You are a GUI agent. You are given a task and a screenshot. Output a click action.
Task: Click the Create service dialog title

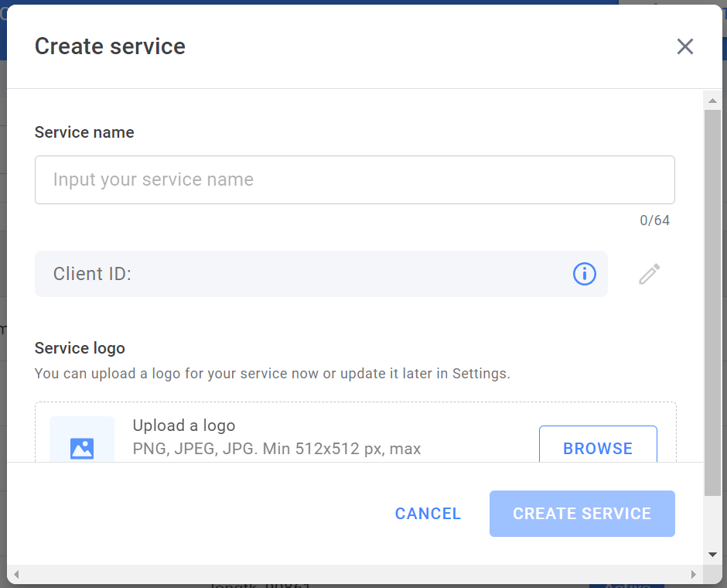click(110, 46)
